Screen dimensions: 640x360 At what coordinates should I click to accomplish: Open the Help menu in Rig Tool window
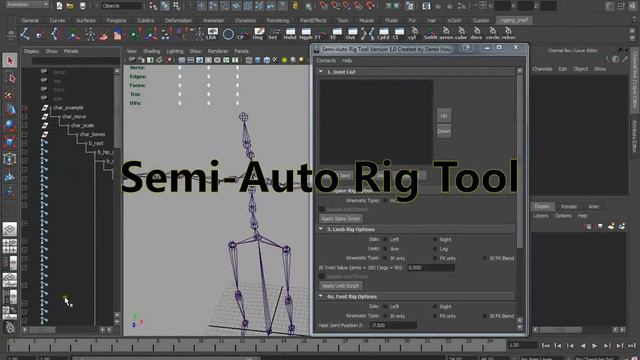[347, 61]
